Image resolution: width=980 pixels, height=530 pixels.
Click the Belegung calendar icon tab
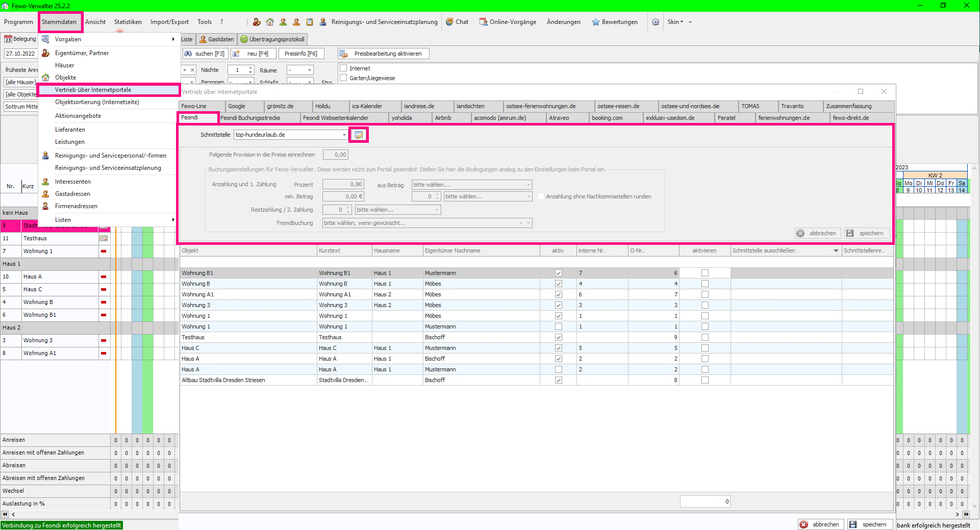point(8,39)
